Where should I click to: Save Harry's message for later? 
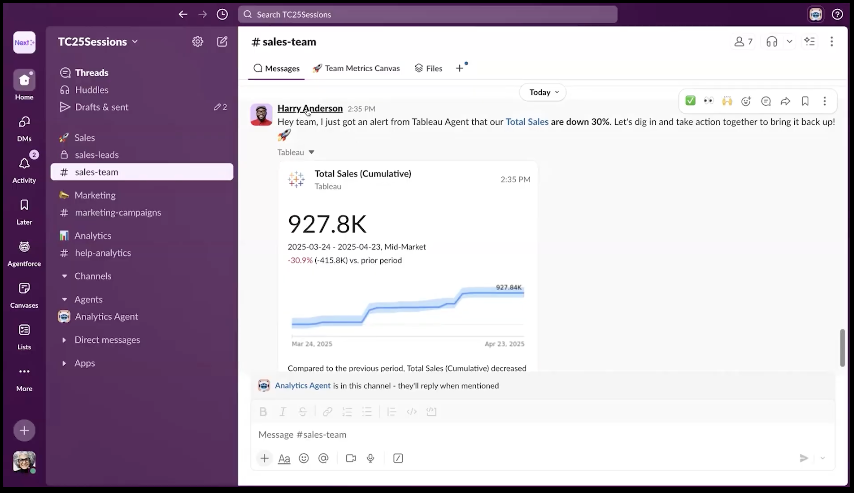click(805, 101)
